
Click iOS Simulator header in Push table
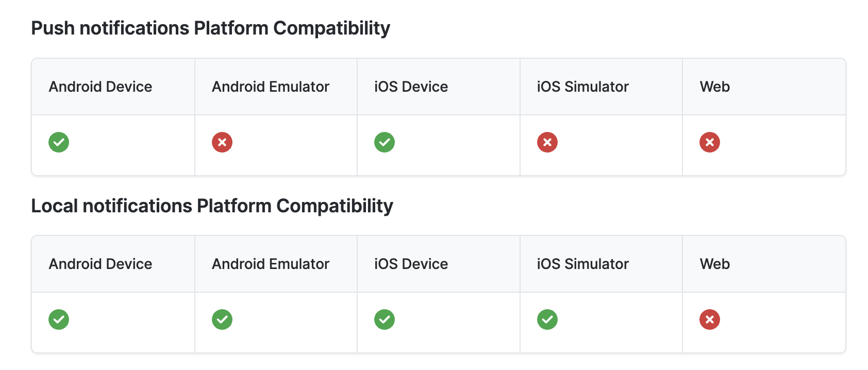click(583, 87)
